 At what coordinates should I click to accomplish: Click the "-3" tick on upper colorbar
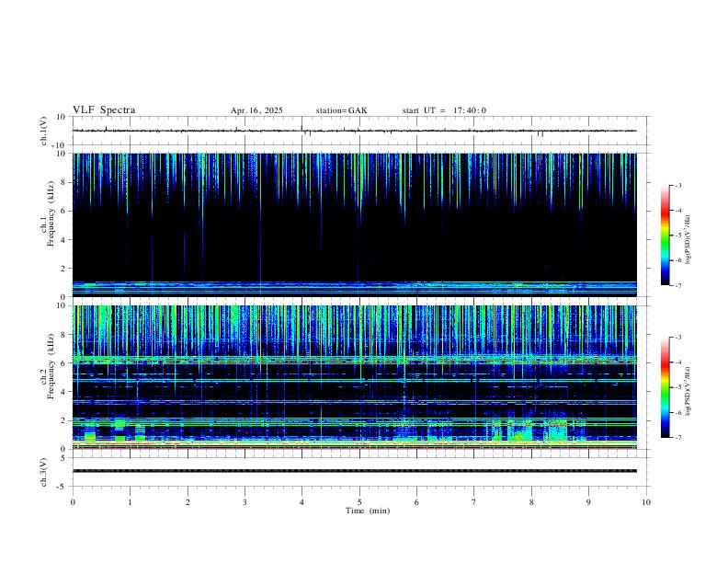tap(677, 185)
